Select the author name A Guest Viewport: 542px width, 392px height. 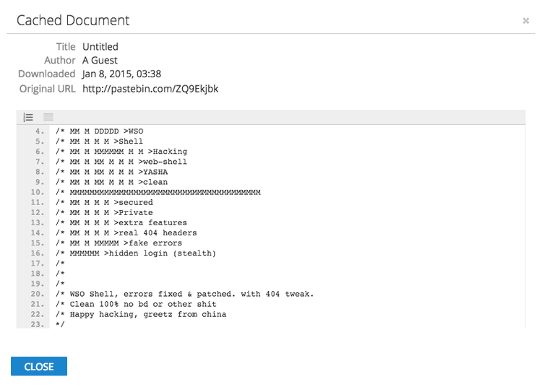[x=100, y=61]
